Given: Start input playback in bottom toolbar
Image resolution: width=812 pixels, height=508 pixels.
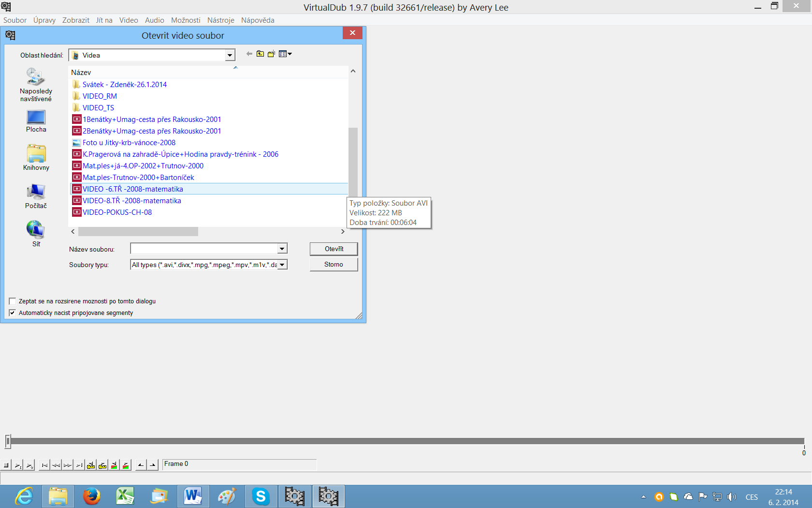Looking at the screenshot, I should pos(17,465).
